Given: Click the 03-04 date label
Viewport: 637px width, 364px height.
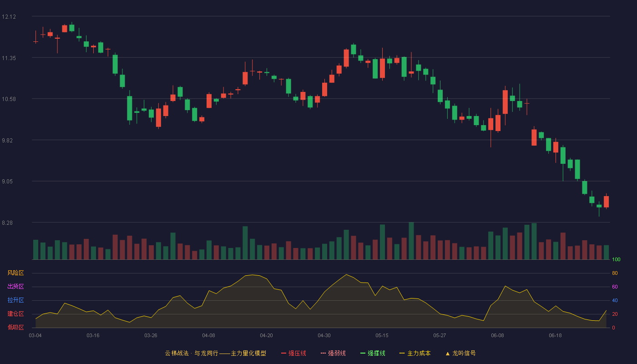Looking at the screenshot, I should tap(35, 335).
